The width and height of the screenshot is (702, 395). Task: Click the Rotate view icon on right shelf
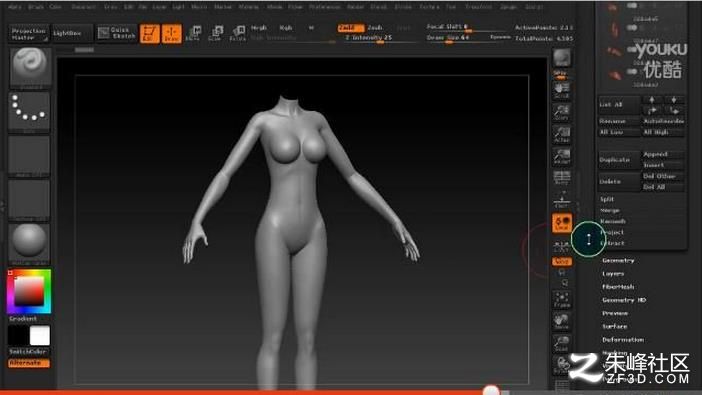pyautogui.click(x=561, y=365)
